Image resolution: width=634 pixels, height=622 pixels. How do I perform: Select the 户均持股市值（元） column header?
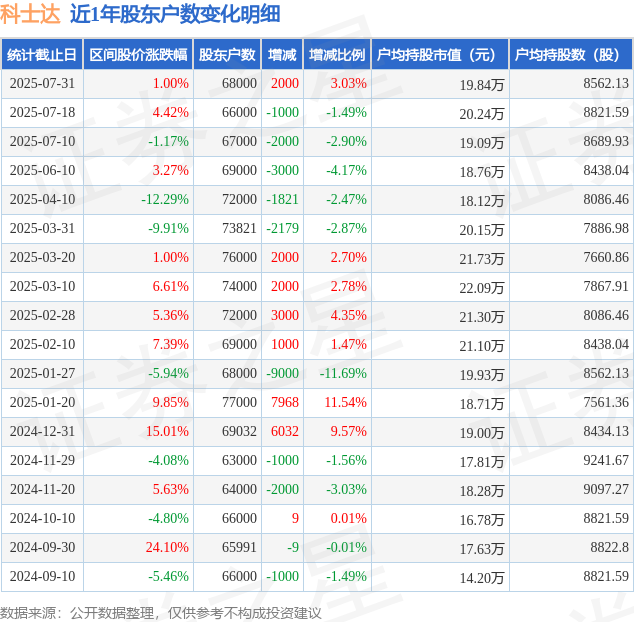[440, 55]
